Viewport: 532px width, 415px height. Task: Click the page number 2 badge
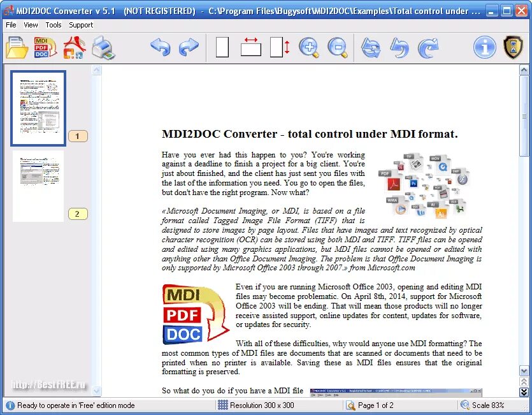78,214
